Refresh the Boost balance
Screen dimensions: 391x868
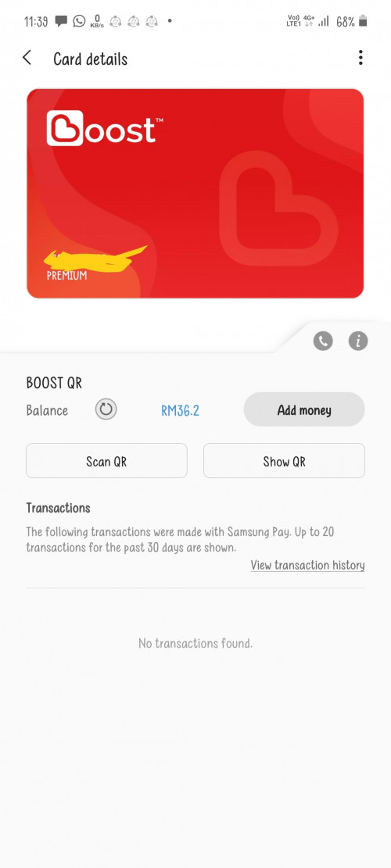click(106, 409)
